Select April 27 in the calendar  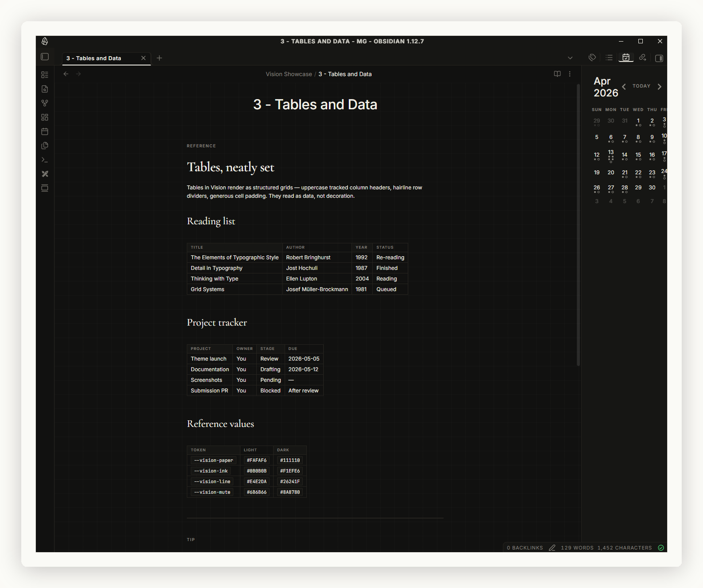[611, 189]
